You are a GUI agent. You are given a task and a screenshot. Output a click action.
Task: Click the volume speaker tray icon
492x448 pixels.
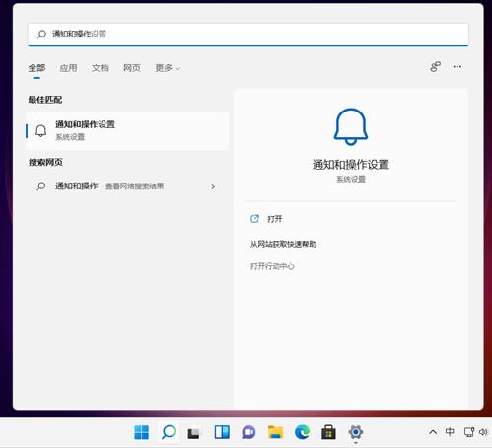point(483,432)
